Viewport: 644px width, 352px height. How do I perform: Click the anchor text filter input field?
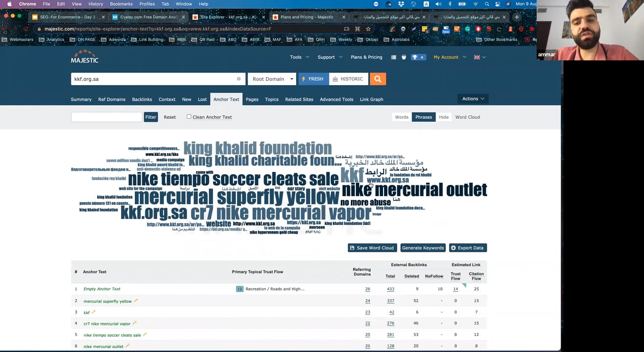[x=107, y=117]
